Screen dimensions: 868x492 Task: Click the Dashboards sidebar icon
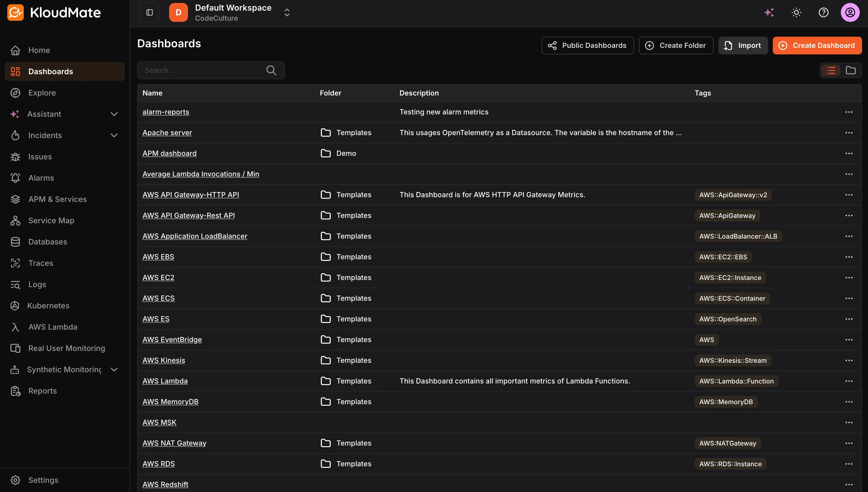tap(15, 72)
